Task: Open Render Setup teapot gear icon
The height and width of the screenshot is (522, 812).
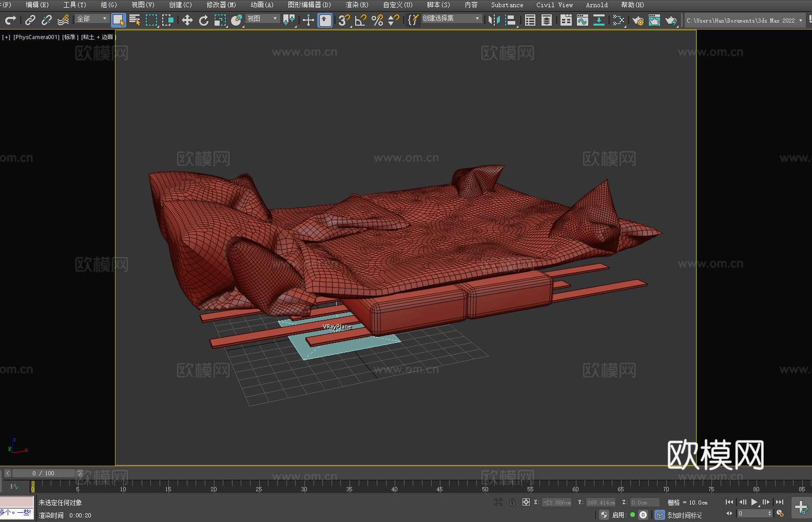Action: pos(637,20)
